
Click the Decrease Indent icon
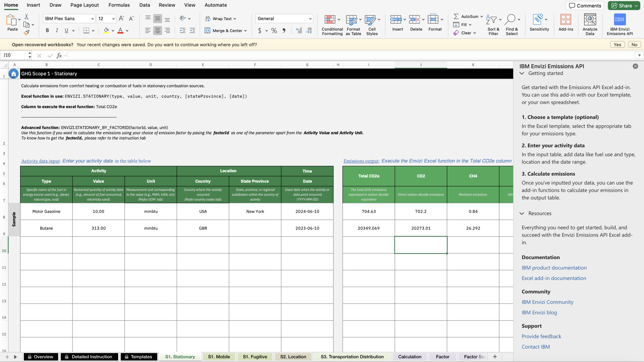183,30
